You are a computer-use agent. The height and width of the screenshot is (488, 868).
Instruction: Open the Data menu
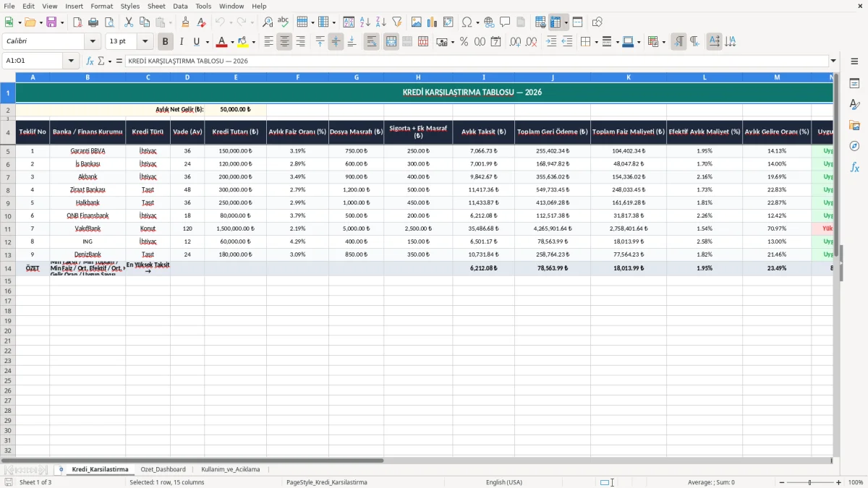point(180,6)
